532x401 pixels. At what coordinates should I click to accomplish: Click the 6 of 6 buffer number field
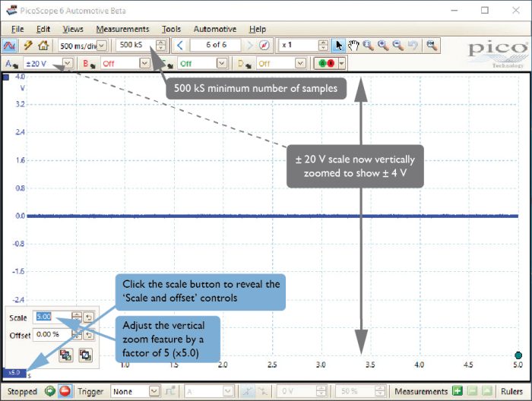[x=216, y=45]
